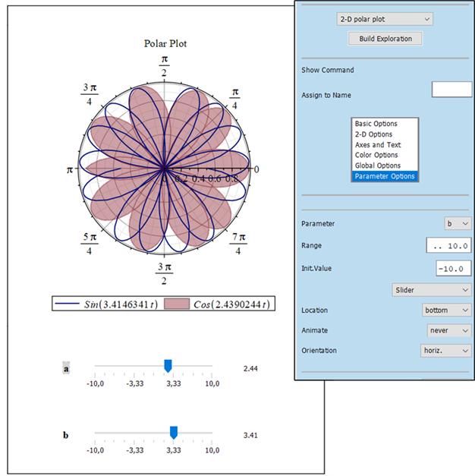Choose Axes and Text option
Screen dimensions: 475x476
(377, 145)
